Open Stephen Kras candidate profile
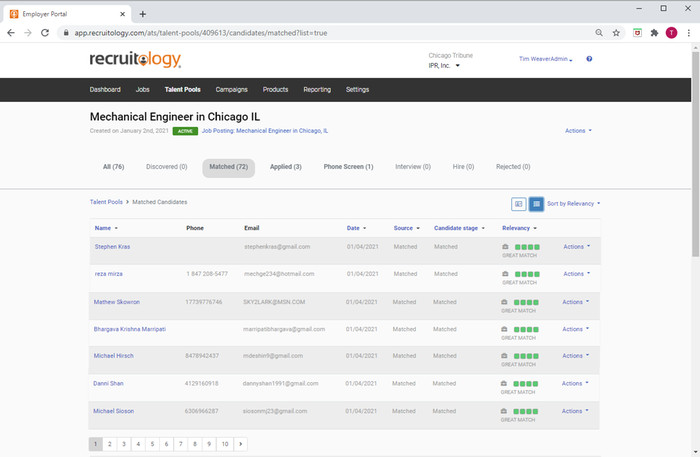This screenshot has width=700, height=457. (112, 247)
